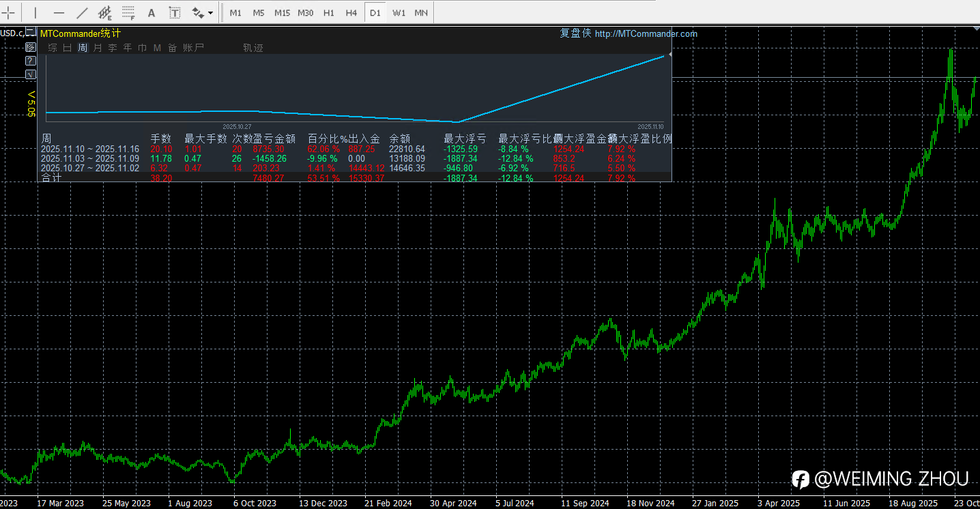
Task: Toggle the D1 daily timeframe button
Action: pos(375,12)
